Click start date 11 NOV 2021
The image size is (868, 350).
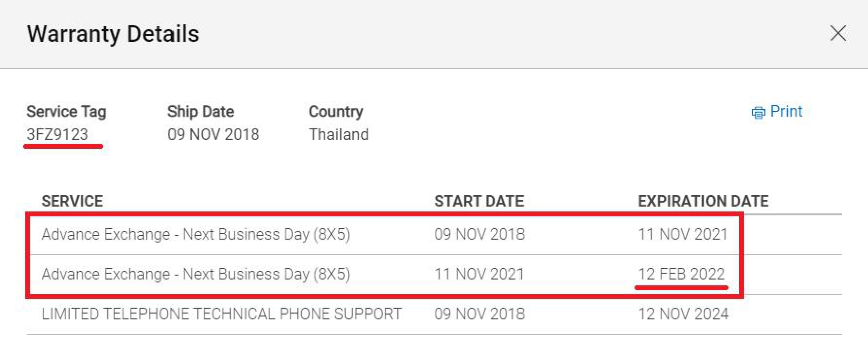point(479,274)
